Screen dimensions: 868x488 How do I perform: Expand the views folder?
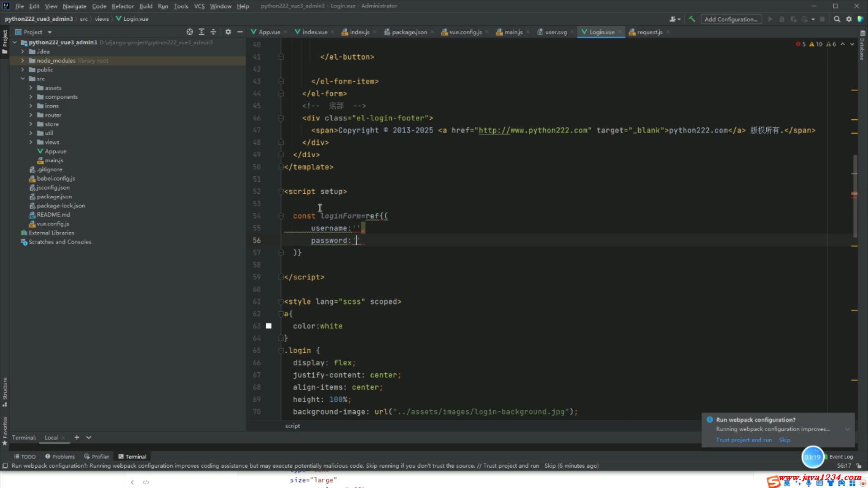point(31,142)
